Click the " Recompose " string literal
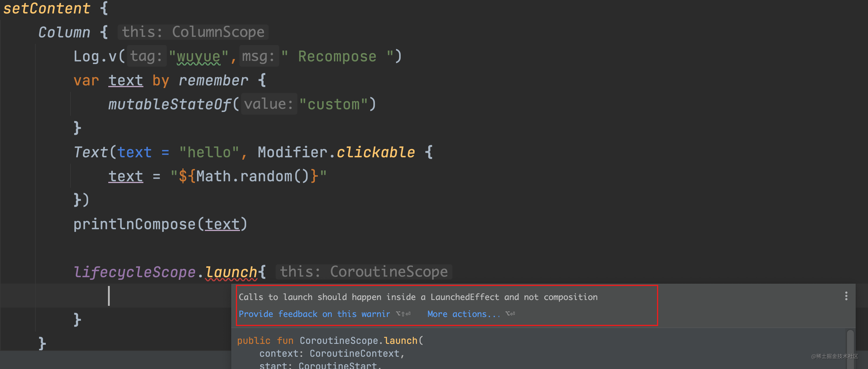The width and height of the screenshot is (868, 369). [x=337, y=56]
